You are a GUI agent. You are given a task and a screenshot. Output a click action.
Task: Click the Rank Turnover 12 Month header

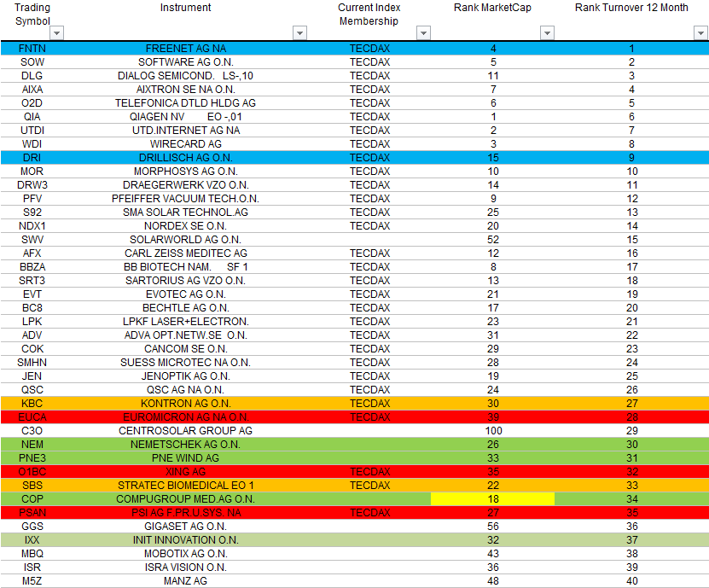click(631, 8)
